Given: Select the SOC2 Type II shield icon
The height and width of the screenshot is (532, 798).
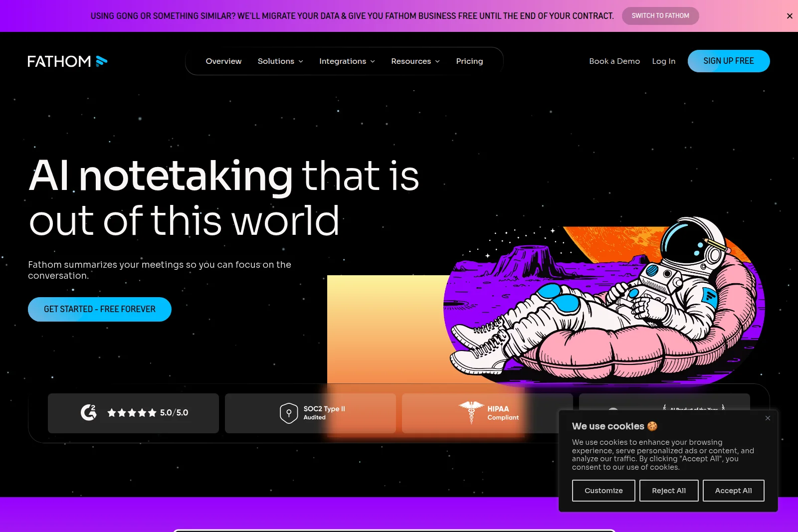Looking at the screenshot, I should coord(288,413).
